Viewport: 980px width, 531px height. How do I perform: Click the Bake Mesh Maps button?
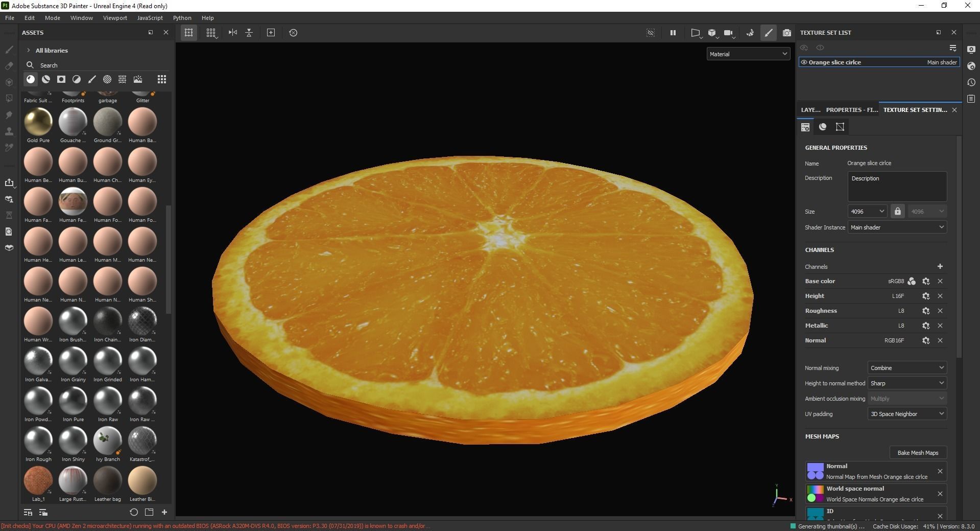pos(918,453)
